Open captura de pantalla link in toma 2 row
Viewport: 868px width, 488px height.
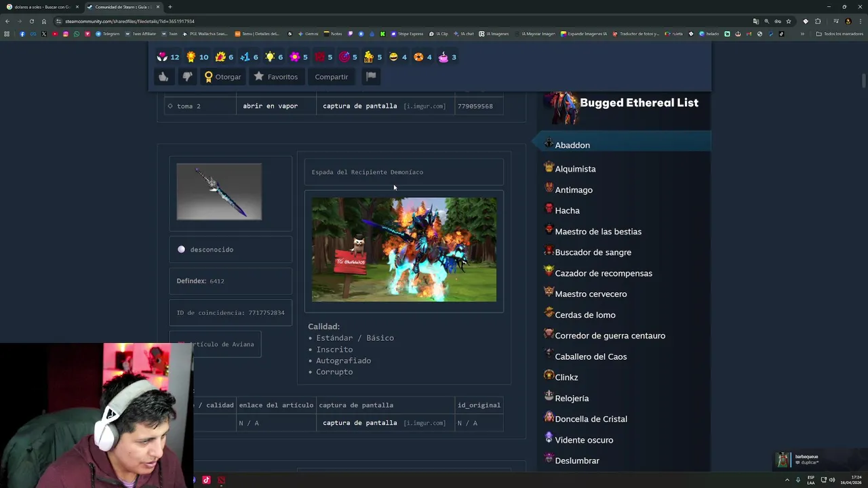359,106
